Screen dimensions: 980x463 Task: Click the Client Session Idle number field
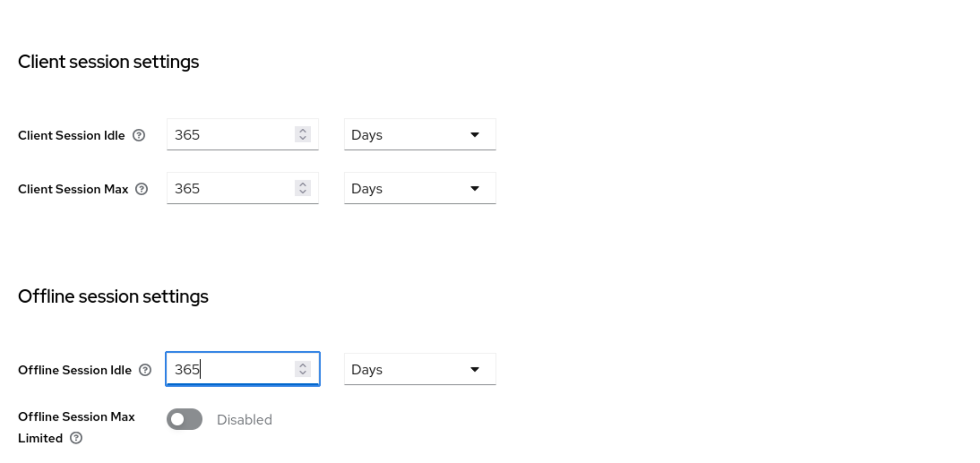coord(231,134)
